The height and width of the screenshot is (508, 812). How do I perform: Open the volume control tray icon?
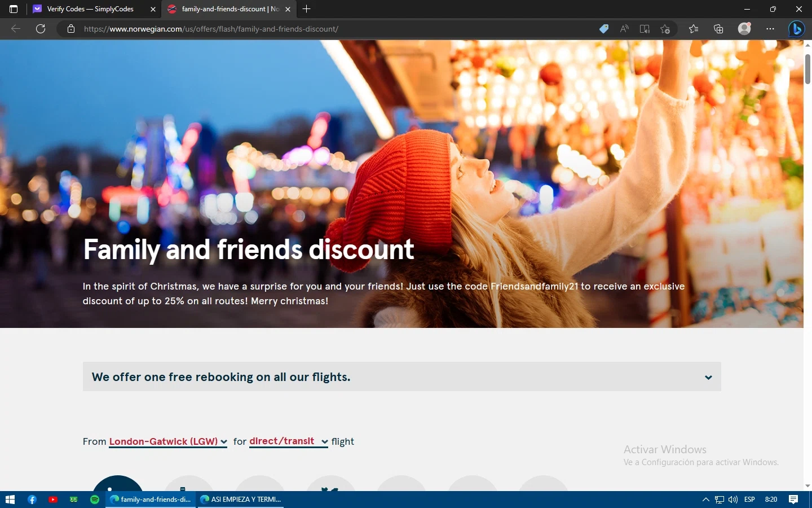pos(733,500)
